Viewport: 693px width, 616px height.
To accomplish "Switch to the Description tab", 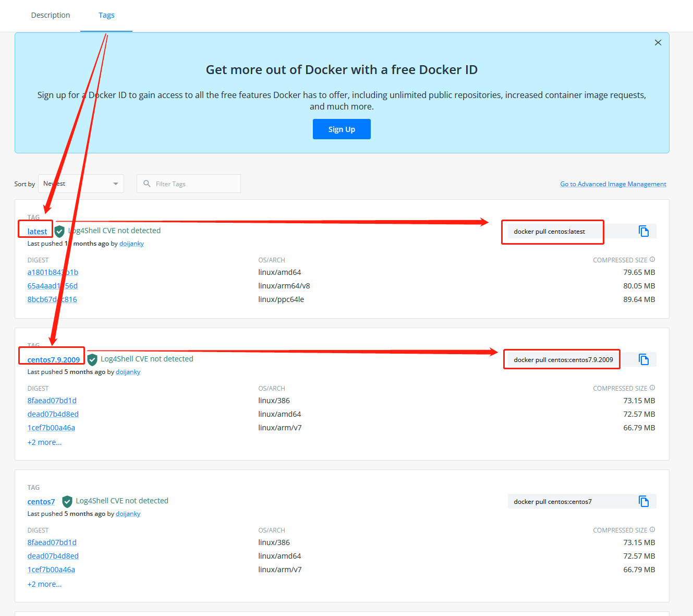I will coord(51,15).
